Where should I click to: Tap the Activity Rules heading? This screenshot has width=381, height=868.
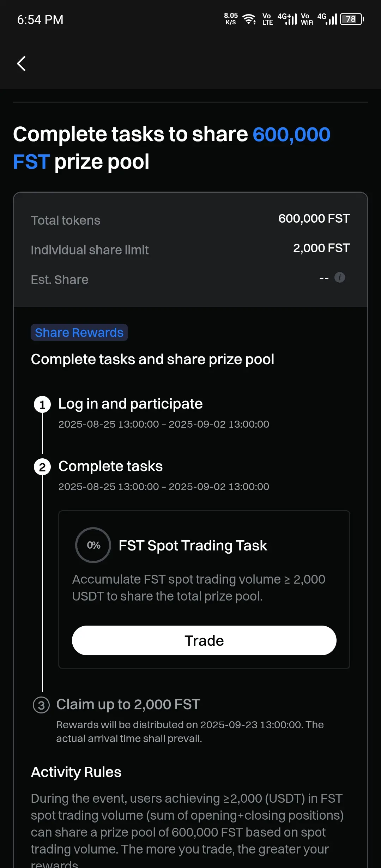[76, 772]
